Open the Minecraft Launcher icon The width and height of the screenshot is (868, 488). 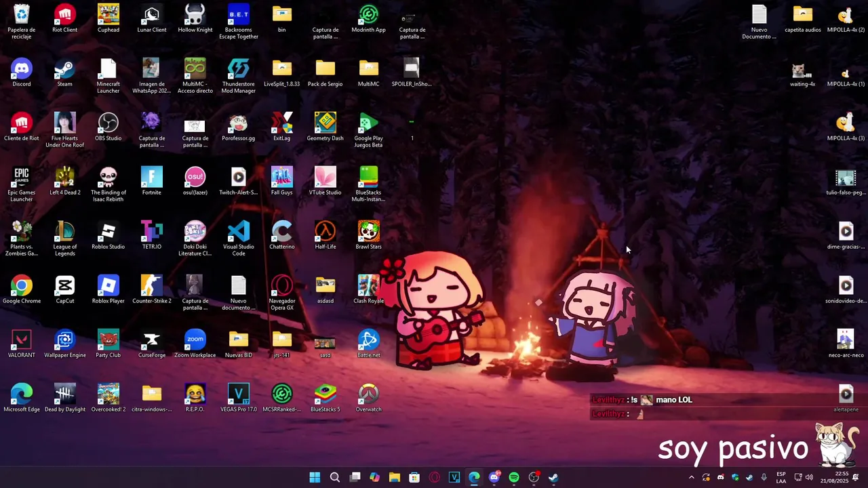pyautogui.click(x=108, y=76)
